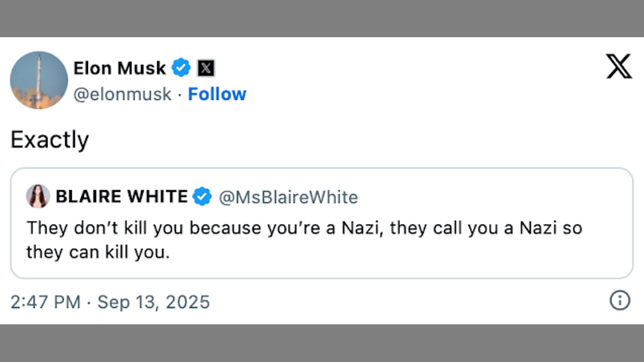Open the Elon Musk display name
The height and width of the screenshot is (362, 644).
(120, 68)
